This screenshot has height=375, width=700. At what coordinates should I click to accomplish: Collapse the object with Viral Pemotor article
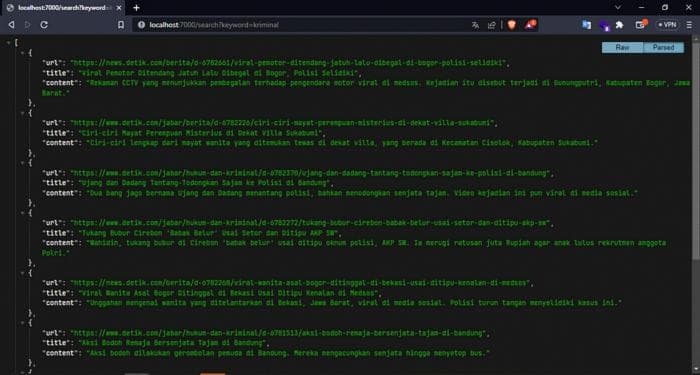(22, 53)
